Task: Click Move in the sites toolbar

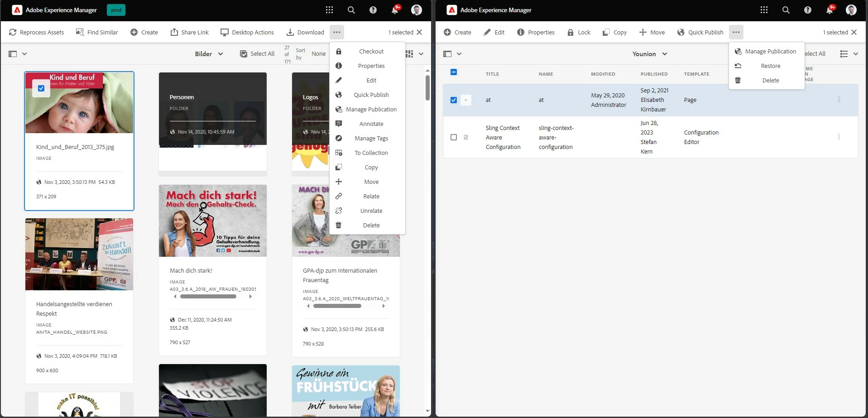Action: 652,32
